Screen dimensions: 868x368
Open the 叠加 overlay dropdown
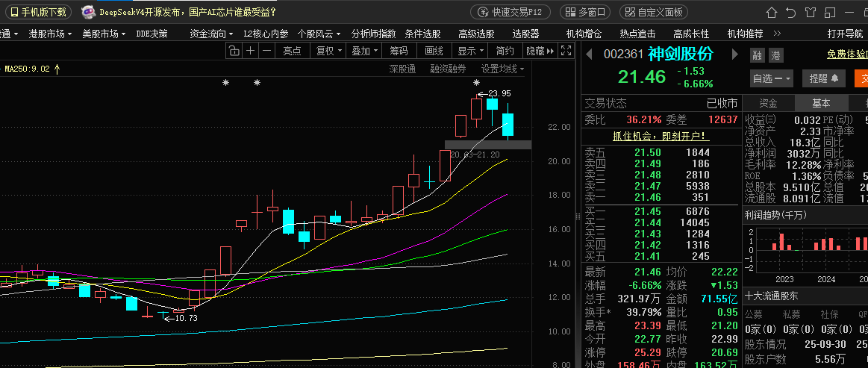[x=365, y=51]
